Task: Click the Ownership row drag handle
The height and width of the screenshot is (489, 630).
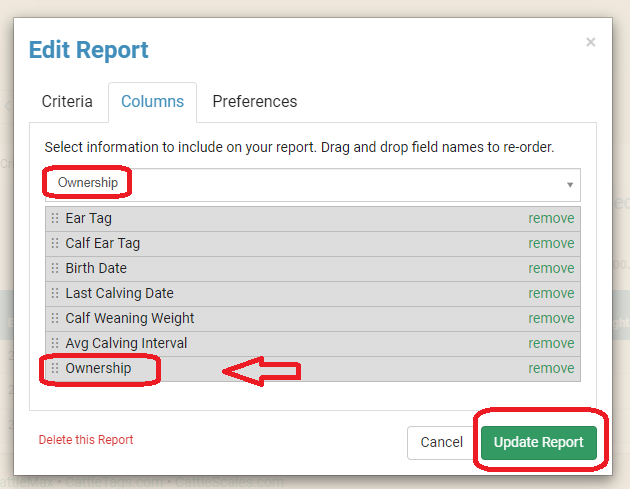Action: [x=55, y=368]
